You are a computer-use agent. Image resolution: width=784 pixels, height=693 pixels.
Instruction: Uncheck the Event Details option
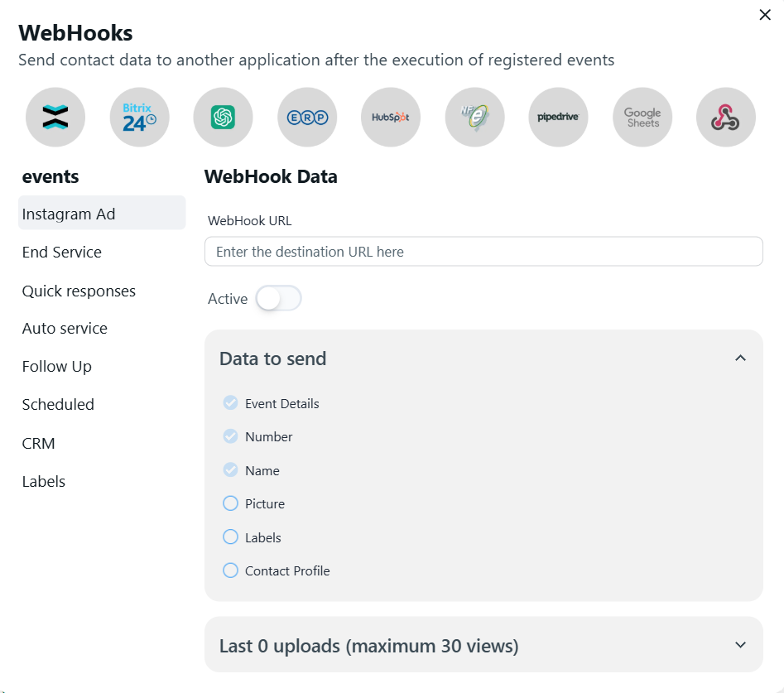click(231, 403)
